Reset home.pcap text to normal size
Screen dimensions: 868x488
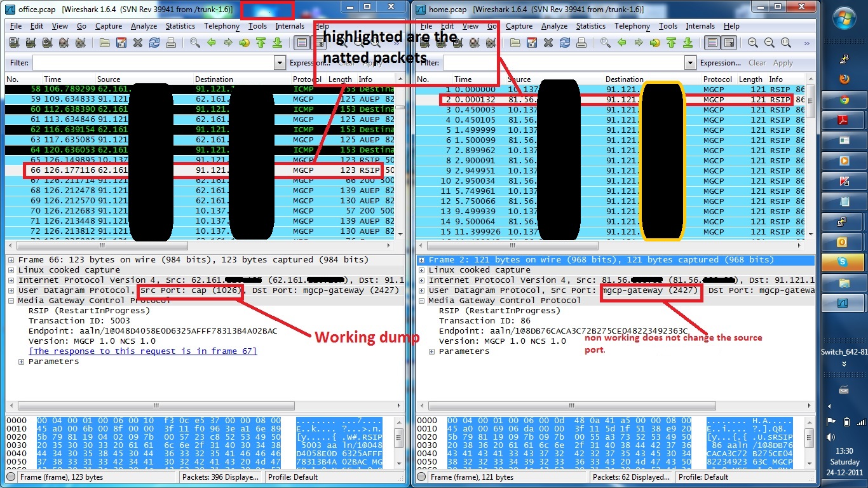tap(786, 43)
